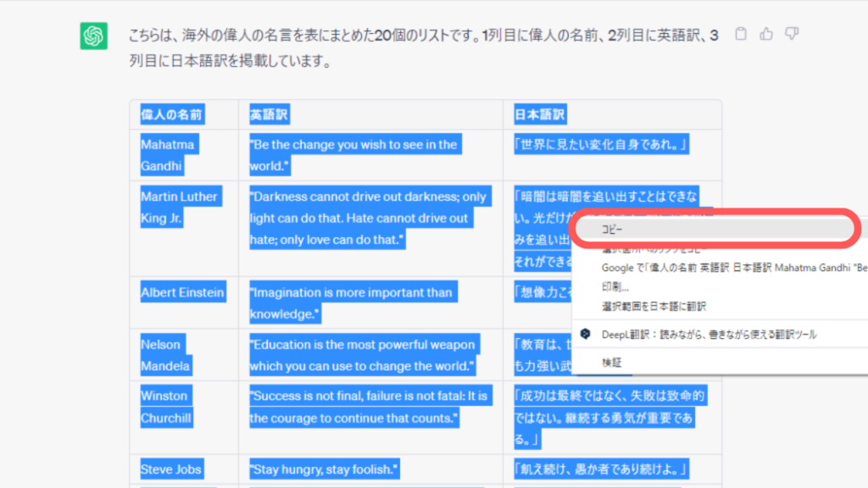Click the 英語訳 column header
The width and height of the screenshot is (868, 488).
[x=269, y=115]
